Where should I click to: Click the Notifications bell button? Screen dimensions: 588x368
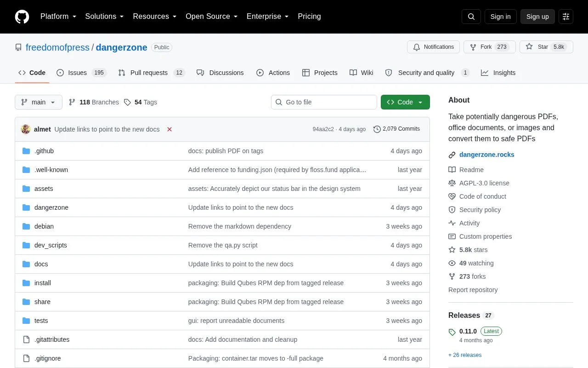click(433, 47)
